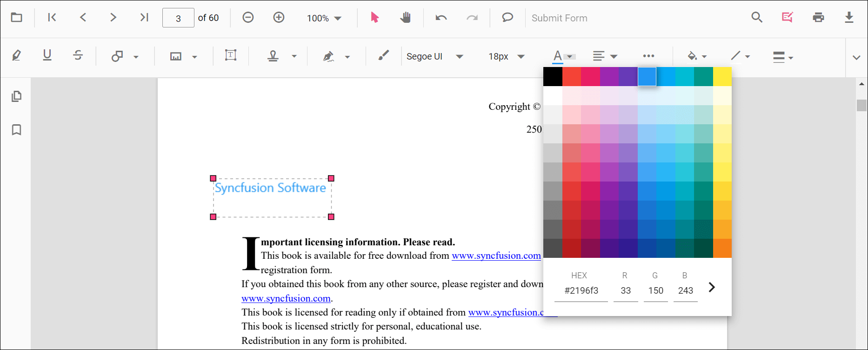Open the reading-only www.syncfusion.com link
This screenshot has height=350, width=868.
[x=513, y=312]
